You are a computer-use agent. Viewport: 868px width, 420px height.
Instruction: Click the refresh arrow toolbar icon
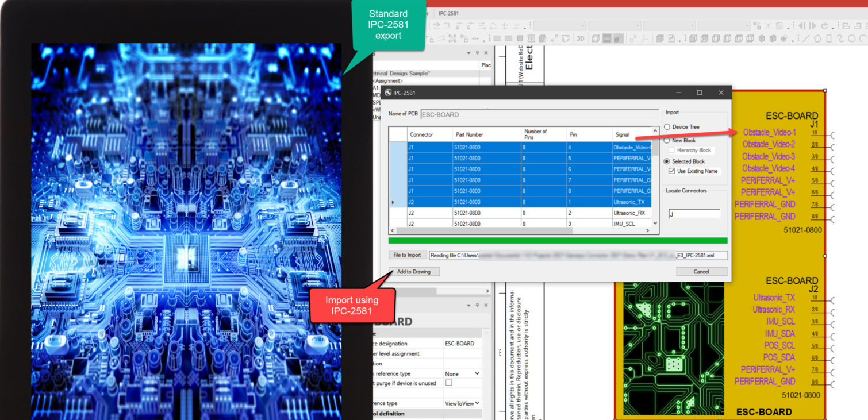tap(825, 26)
